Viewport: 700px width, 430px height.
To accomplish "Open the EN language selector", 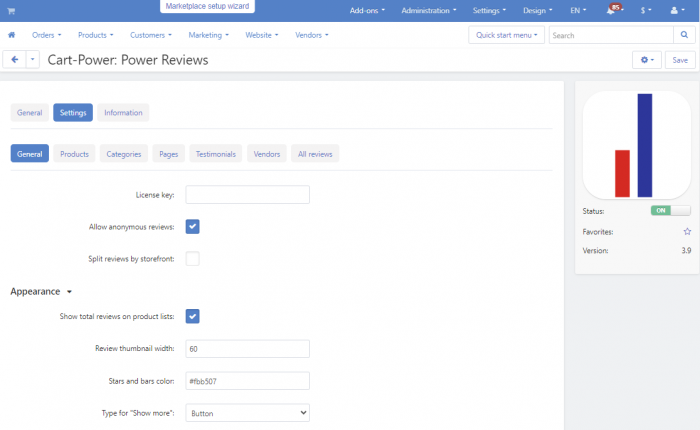I will pyautogui.click(x=578, y=10).
